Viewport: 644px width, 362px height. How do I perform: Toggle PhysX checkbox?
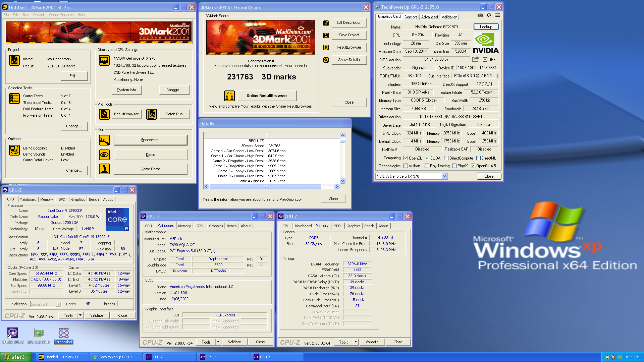click(454, 166)
